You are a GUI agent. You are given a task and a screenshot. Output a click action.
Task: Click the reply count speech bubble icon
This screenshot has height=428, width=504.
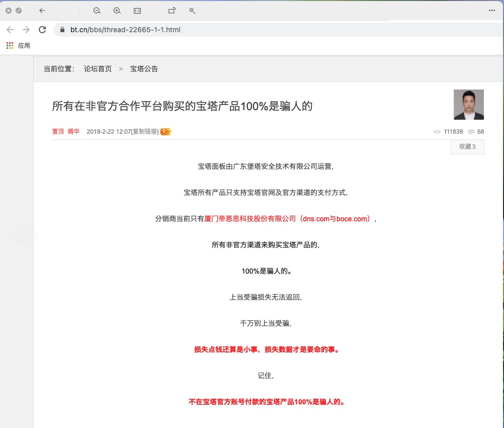coord(471,132)
